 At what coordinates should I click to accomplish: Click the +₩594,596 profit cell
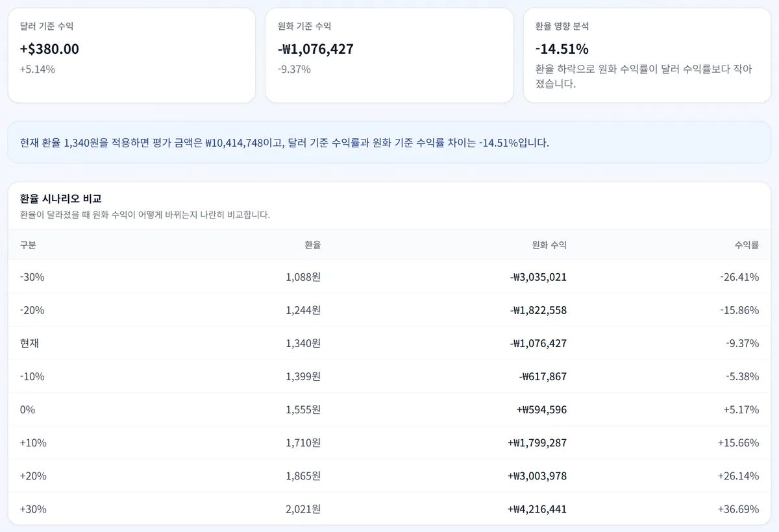coord(541,410)
